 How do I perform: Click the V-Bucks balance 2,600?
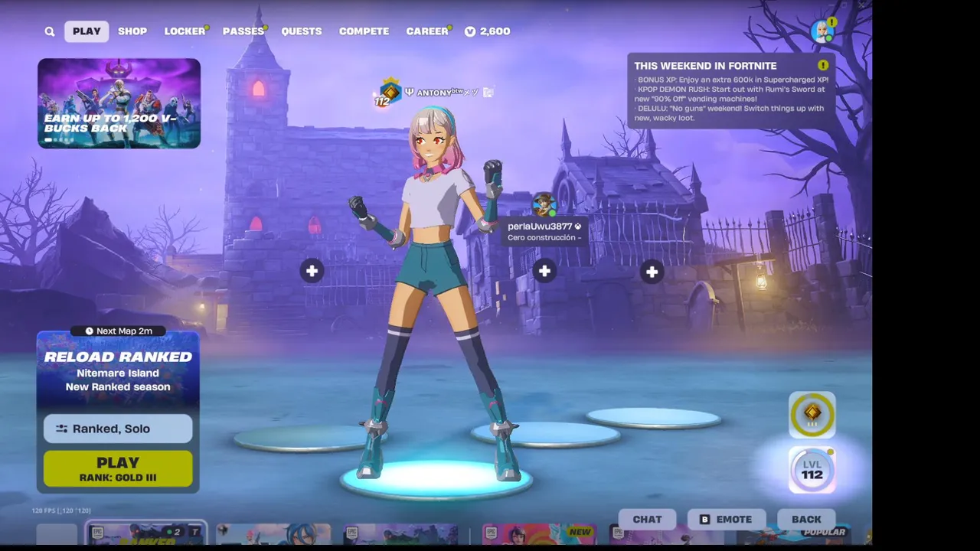tap(488, 31)
